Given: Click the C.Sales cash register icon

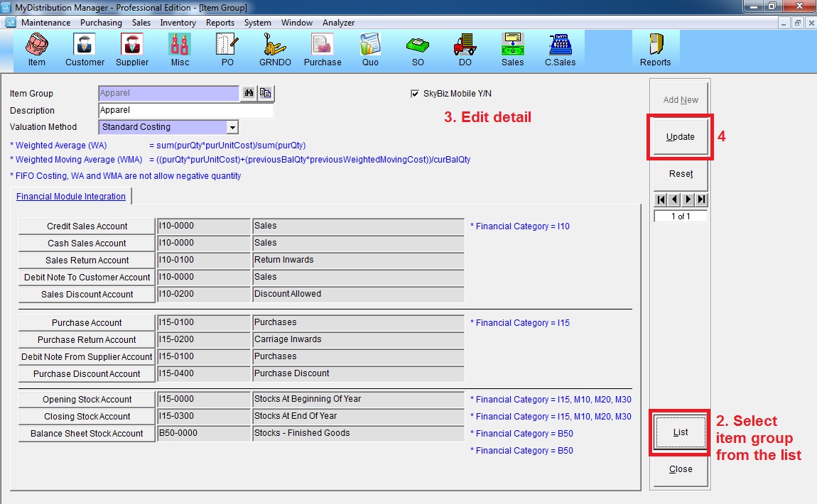Looking at the screenshot, I should click(x=560, y=50).
